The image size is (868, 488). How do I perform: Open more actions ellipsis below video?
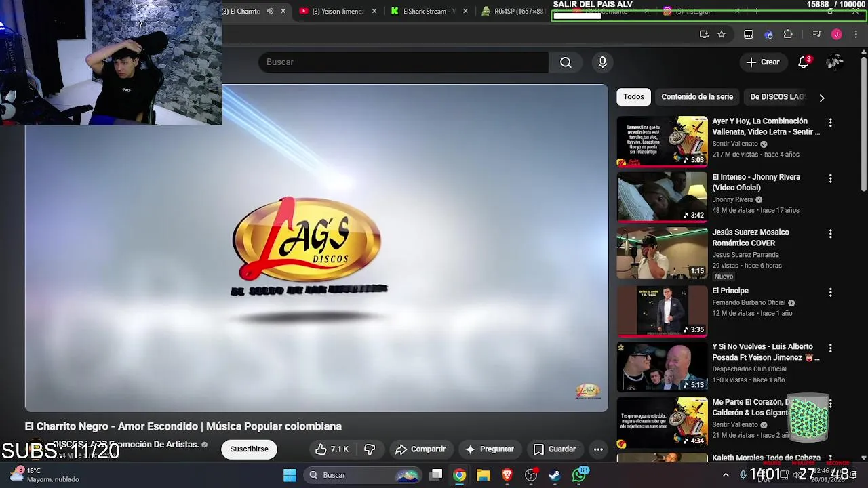click(x=598, y=449)
